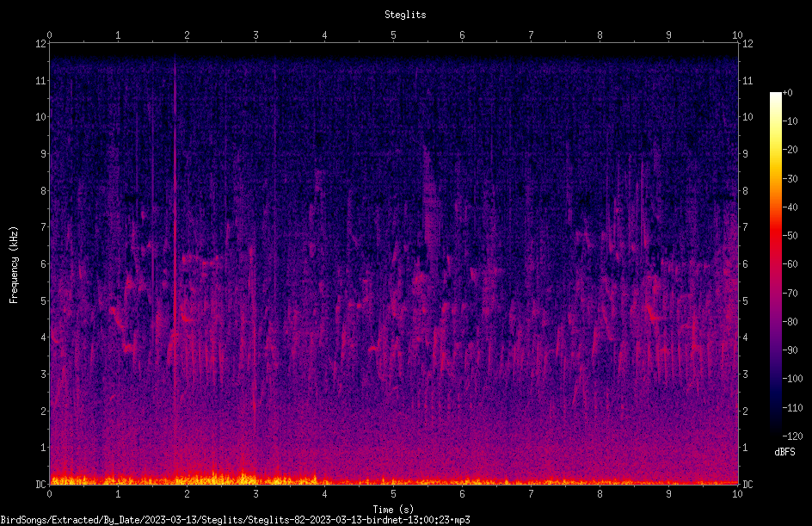Click the 0 second mark on bottom axis
The image size is (812, 526).
tap(49, 494)
